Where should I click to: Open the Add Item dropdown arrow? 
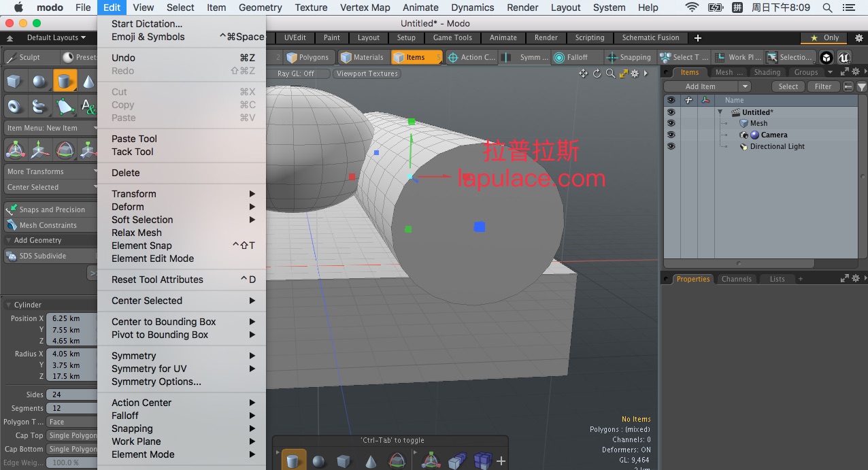click(745, 86)
